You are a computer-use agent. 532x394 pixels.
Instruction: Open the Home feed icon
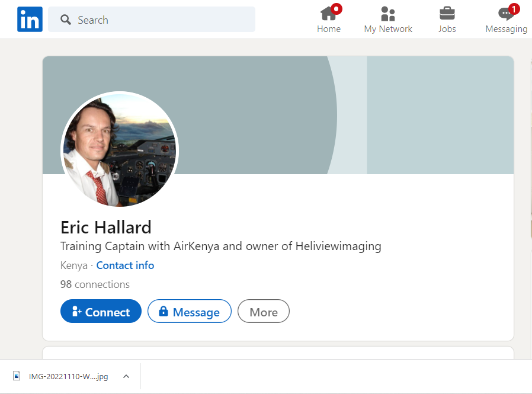328,14
